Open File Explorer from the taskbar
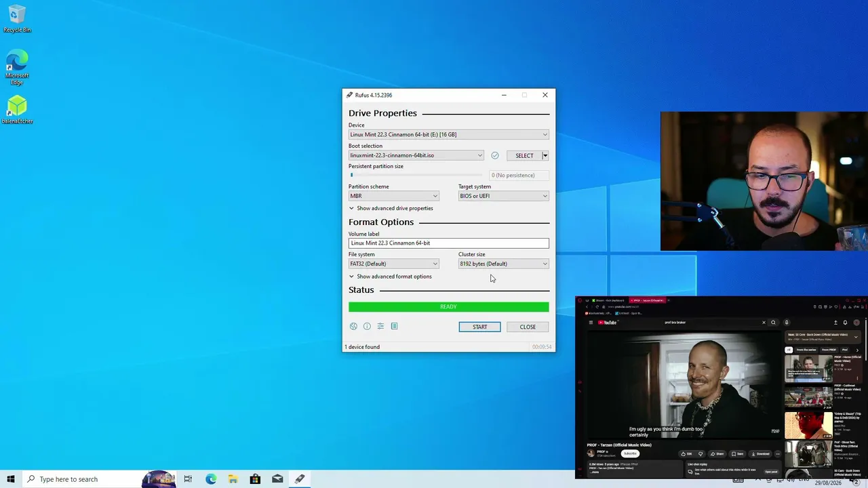Image resolution: width=868 pixels, height=488 pixels. (x=233, y=479)
